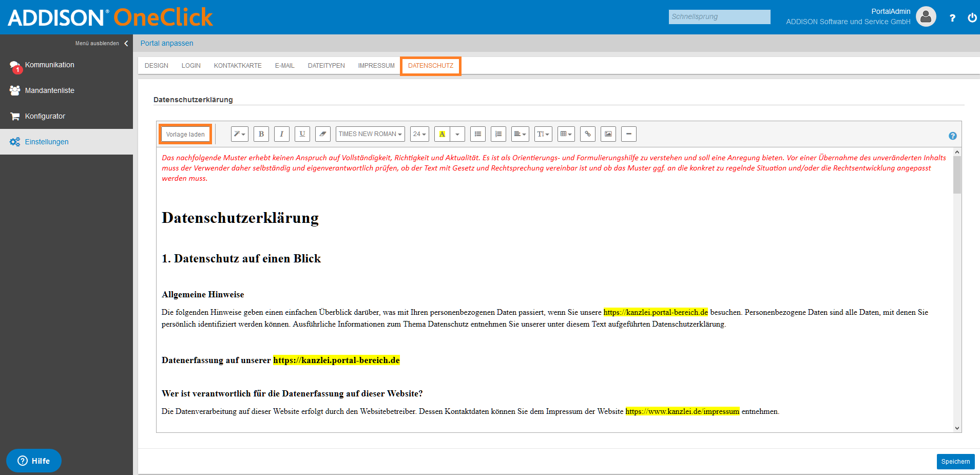The image size is (980, 475).
Task: Insert a horizontal rule line
Action: pos(629,134)
